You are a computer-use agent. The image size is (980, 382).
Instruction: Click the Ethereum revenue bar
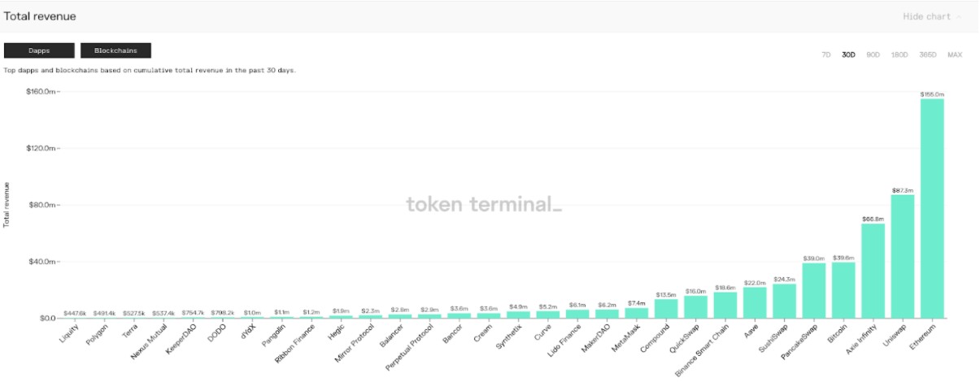(x=932, y=208)
